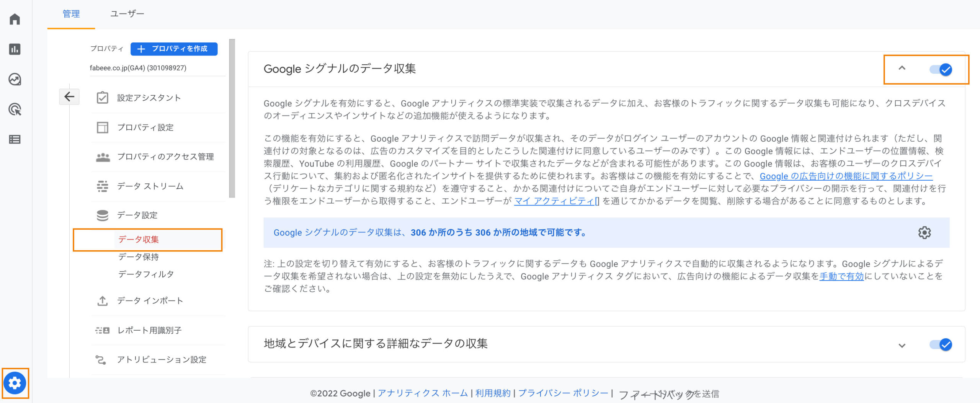980x403 pixels.
Task: Switch to the ユーザー tab
Action: (127, 14)
